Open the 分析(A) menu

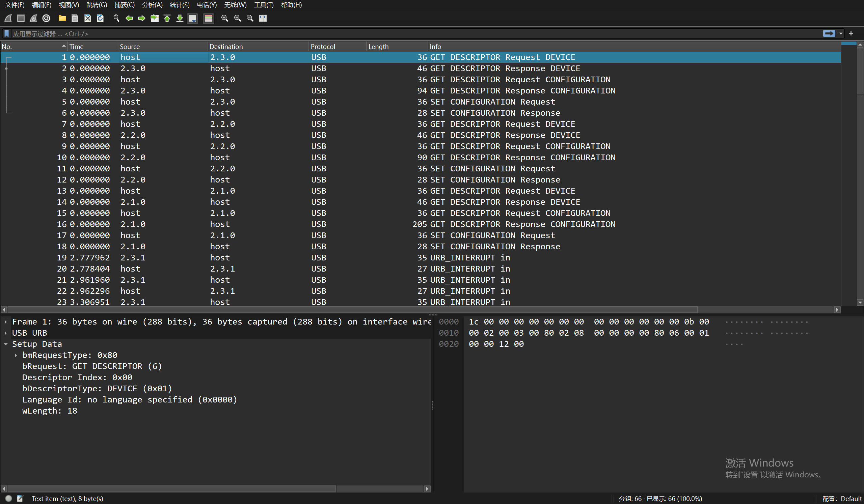152,5
